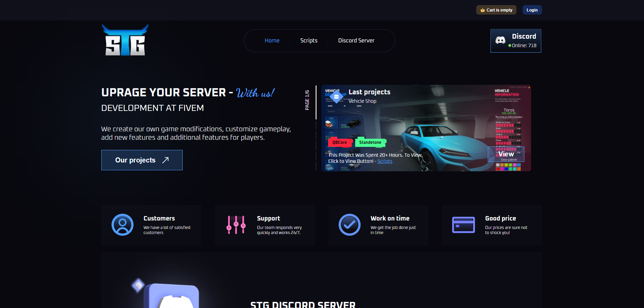The image size is (644, 308).
Task: Click the "We get the job done just in time" text
Action: (x=393, y=230)
